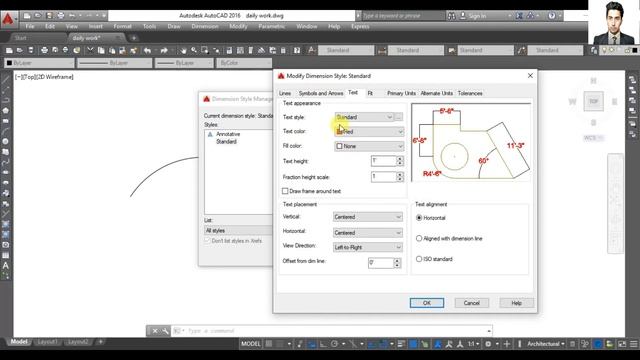640x360 pixels.
Task: Open the All styles list dropdown
Action: (x=238, y=231)
